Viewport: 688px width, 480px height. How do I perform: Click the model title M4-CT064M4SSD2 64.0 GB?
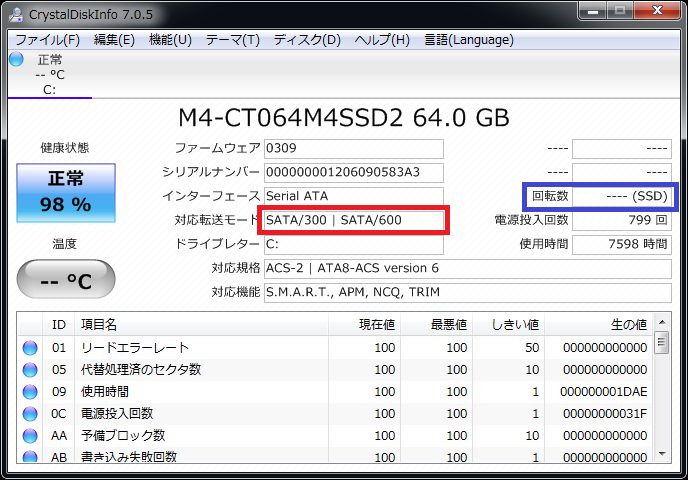coord(344,118)
